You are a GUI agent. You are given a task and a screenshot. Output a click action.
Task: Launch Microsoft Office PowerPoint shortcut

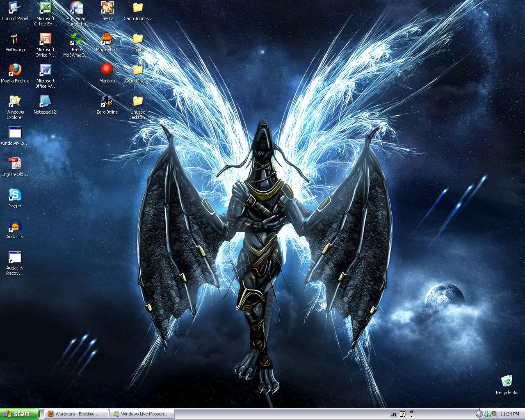[46, 45]
